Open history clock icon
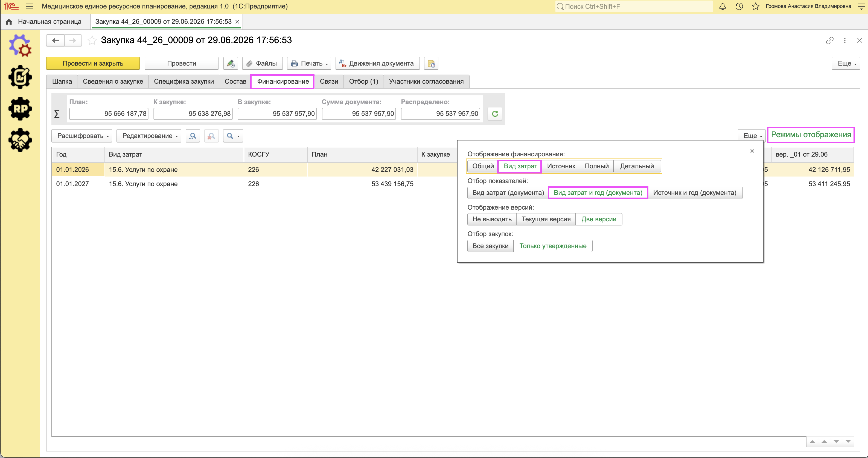 tap(739, 6)
